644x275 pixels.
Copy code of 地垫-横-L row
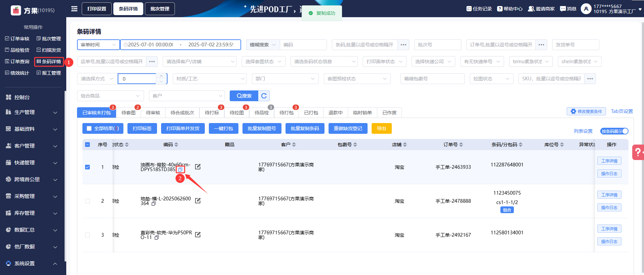pyautogui.click(x=154, y=204)
